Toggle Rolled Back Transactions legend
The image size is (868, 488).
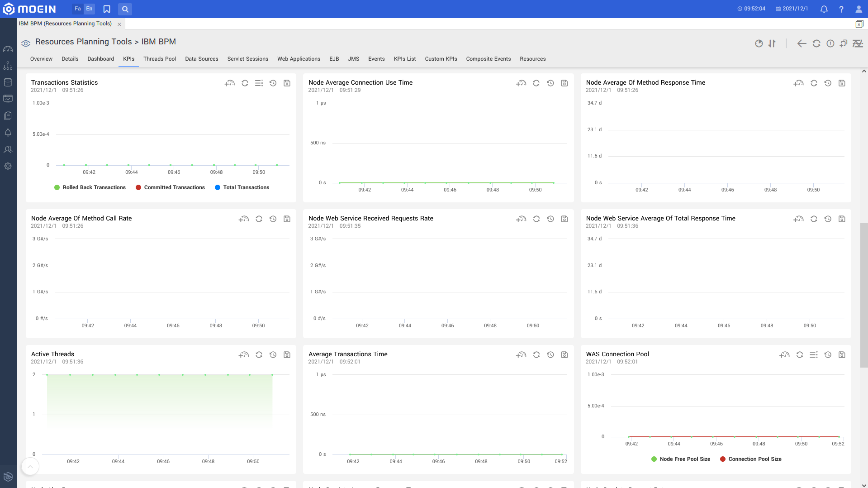[90, 187]
